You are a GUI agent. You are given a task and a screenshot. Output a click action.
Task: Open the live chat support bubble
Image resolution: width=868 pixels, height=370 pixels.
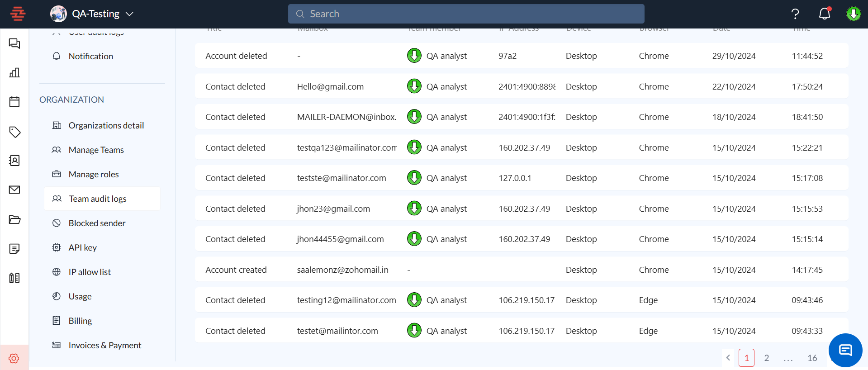click(x=845, y=350)
